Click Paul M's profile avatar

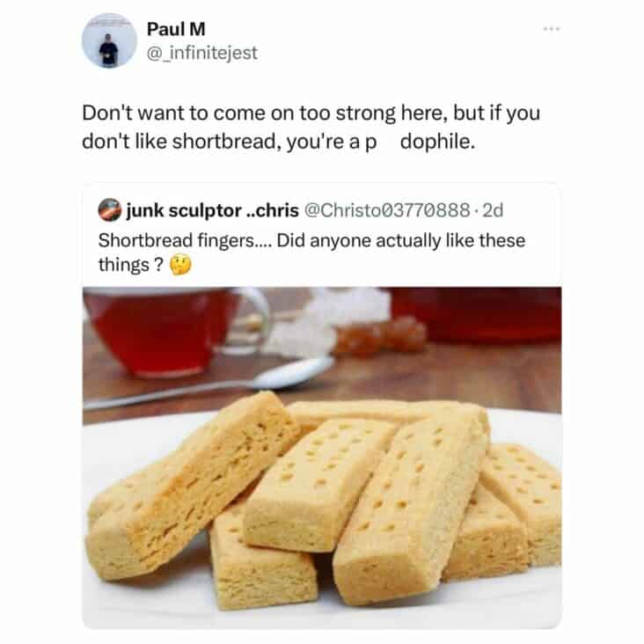[109, 40]
